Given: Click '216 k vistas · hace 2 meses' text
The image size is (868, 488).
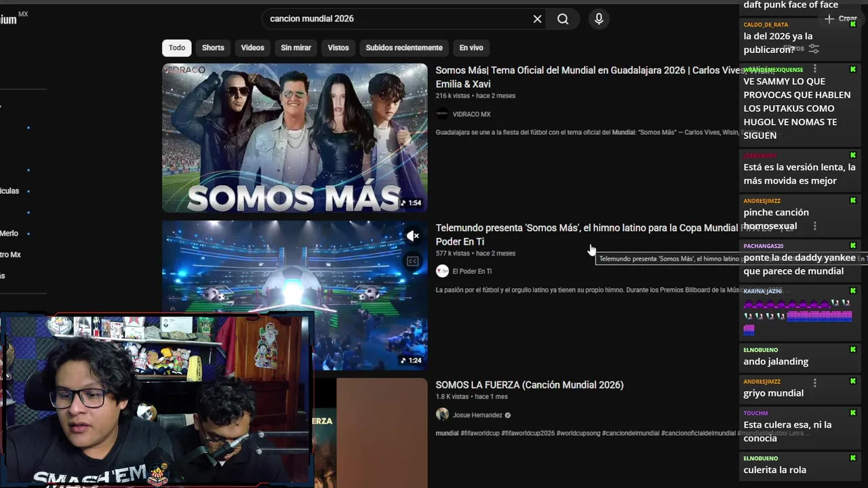Looking at the screenshot, I should pos(475,96).
